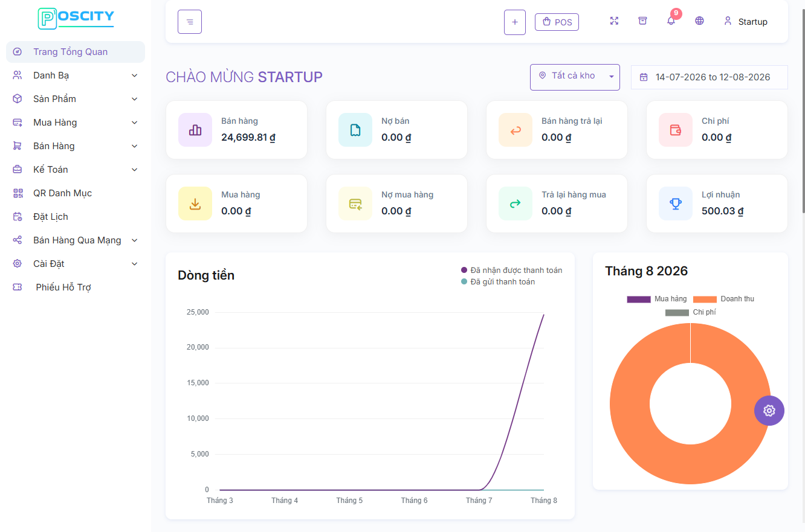The height and width of the screenshot is (532, 805).
Task: Click the Trang Tổng Quan compass icon
Action: point(18,52)
